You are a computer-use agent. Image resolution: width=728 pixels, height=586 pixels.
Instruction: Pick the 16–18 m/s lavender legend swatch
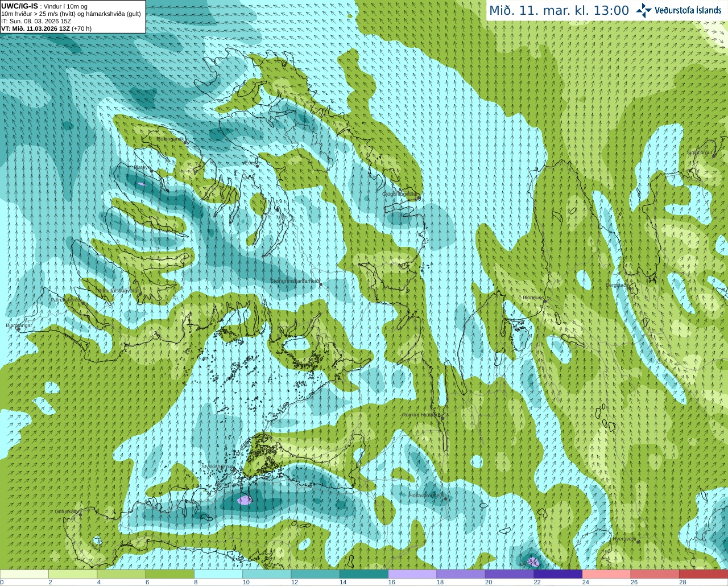click(x=412, y=574)
